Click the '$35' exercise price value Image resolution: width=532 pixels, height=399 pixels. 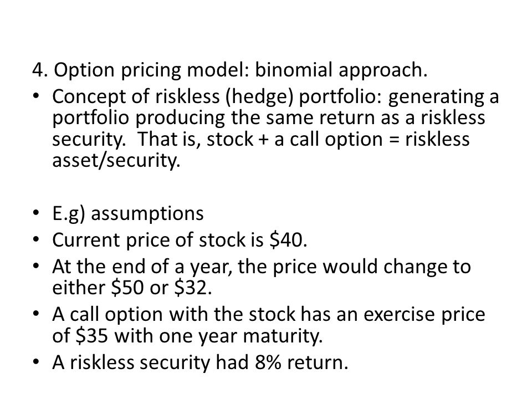pyautogui.click(x=91, y=336)
